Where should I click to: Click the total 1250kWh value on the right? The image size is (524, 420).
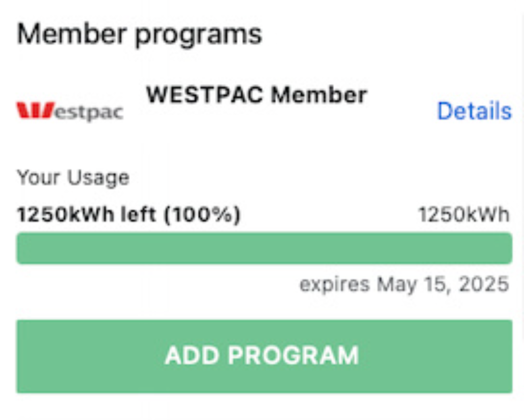463,215
